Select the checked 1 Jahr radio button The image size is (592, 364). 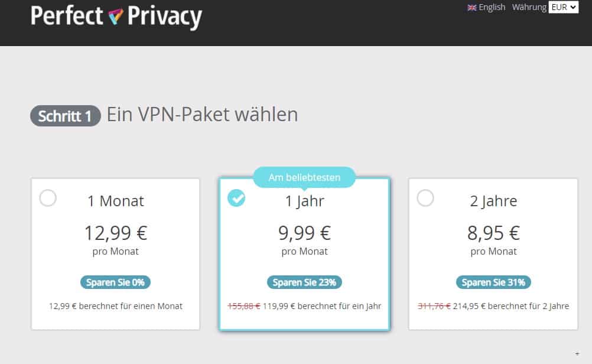[236, 199]
